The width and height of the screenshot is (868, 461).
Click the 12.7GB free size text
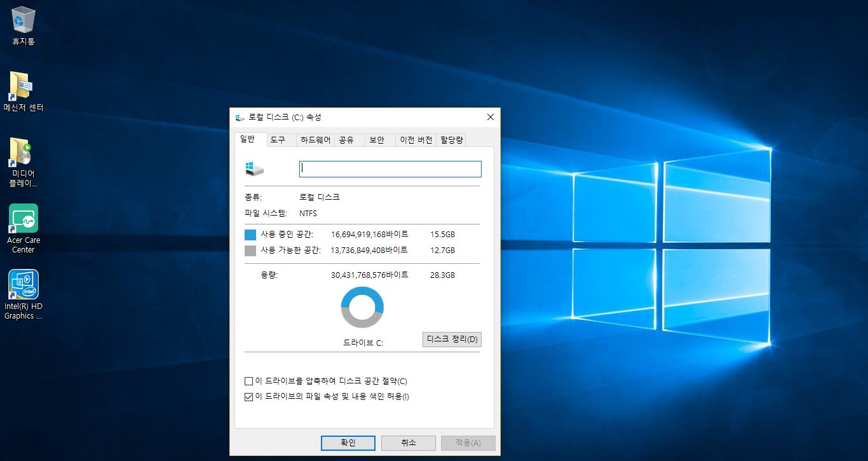pyautogui.click(x=442, y=251)
